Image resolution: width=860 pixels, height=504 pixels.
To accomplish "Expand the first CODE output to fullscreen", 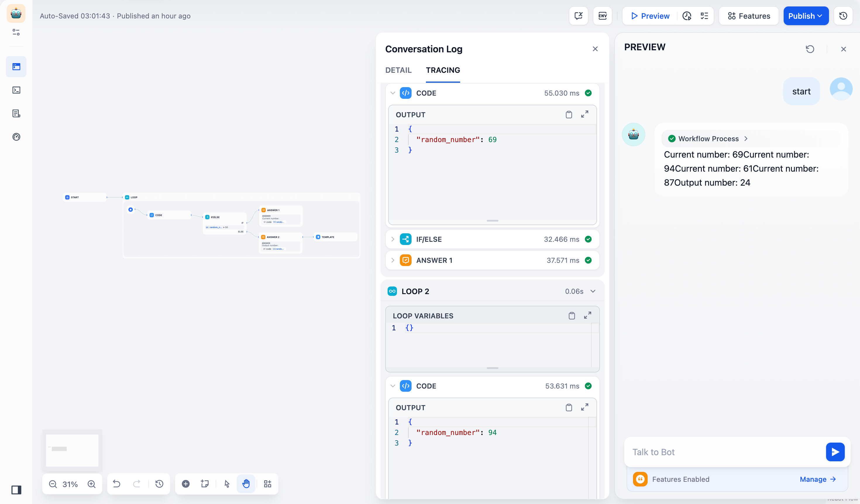I will (x=584, y=114).
